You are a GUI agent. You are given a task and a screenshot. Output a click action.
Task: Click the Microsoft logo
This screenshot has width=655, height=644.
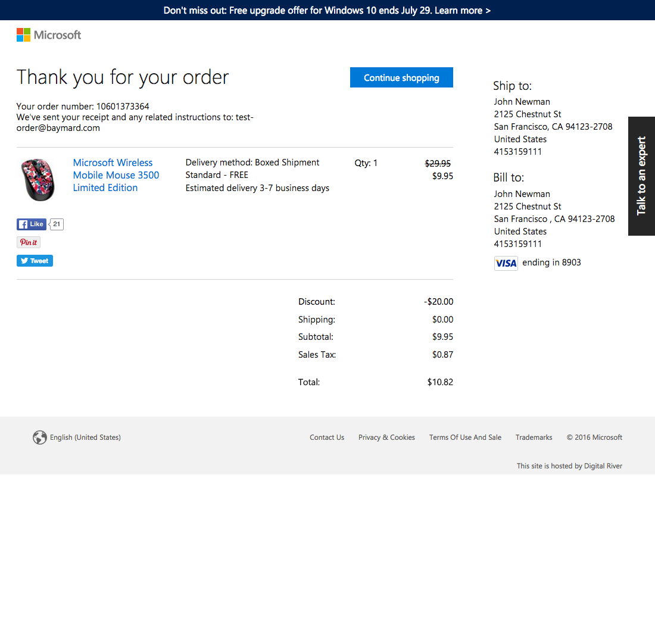48,35
